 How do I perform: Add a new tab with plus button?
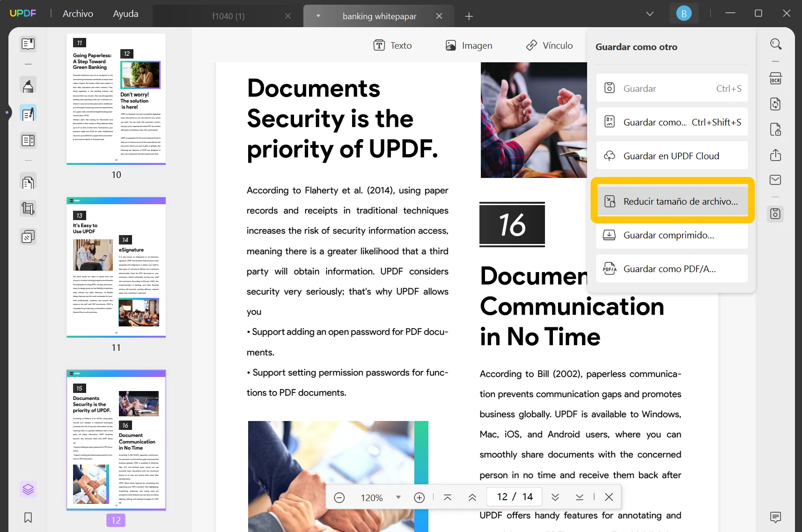point(469,16)
